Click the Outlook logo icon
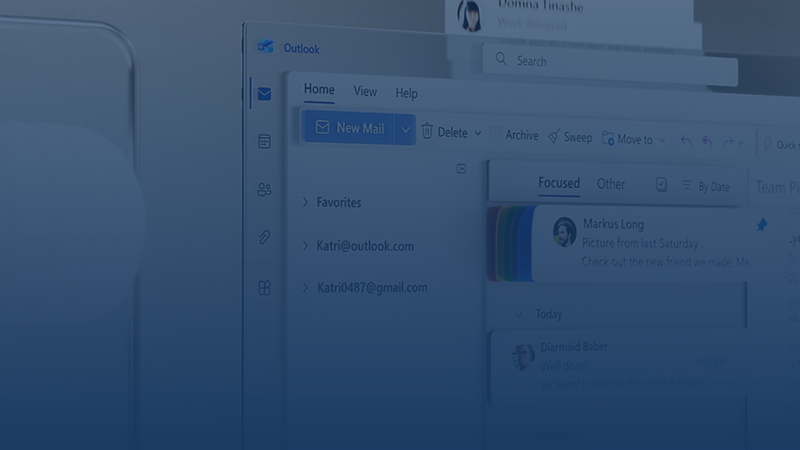This screenshot has width=800, height=450. coord(266,46)
